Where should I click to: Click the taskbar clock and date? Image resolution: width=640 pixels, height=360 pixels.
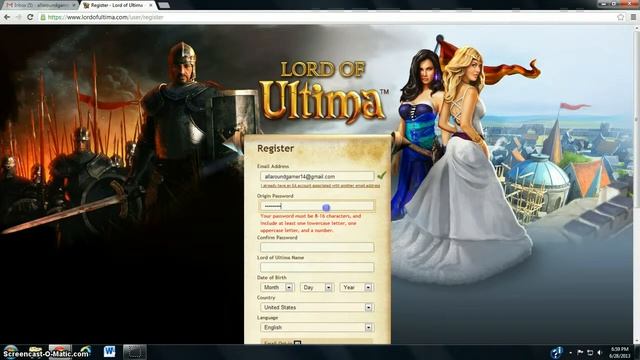pyautogui.click(x=620, y=352)
